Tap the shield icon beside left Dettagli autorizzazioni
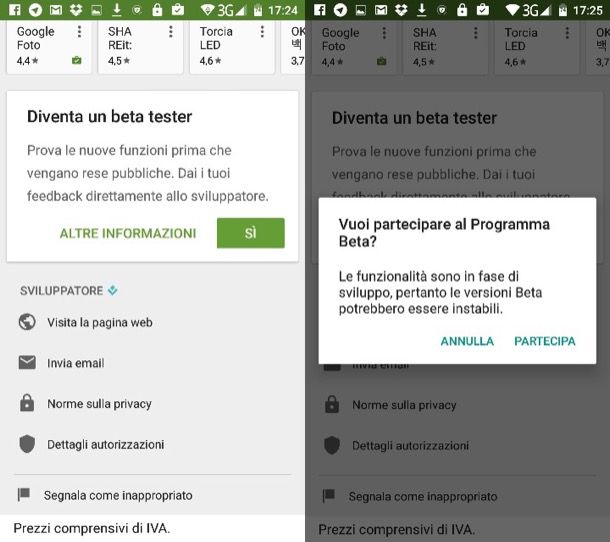This screenshot has width=610, height=542. tap(27, 444)
